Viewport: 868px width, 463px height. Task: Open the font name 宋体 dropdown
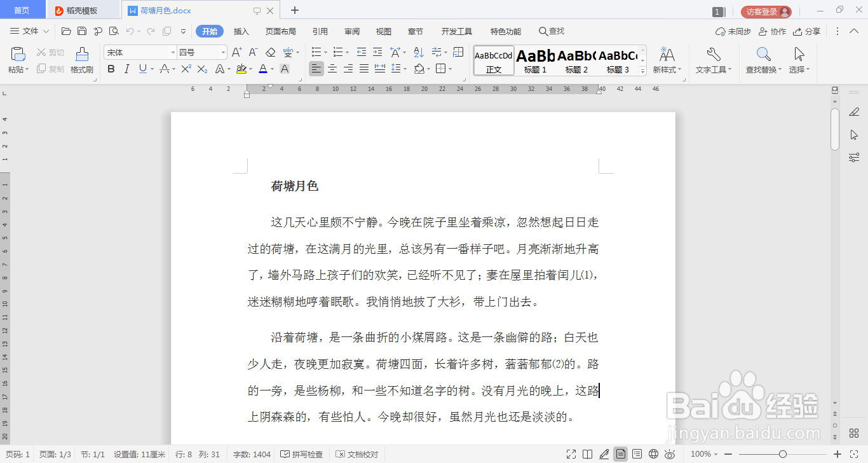coord(173,52)
